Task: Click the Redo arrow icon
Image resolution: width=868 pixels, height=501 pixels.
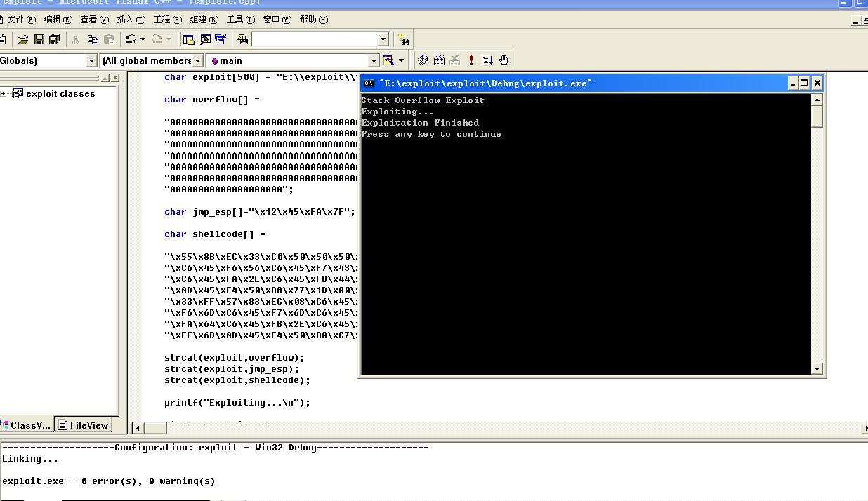Action: point(157,39)
